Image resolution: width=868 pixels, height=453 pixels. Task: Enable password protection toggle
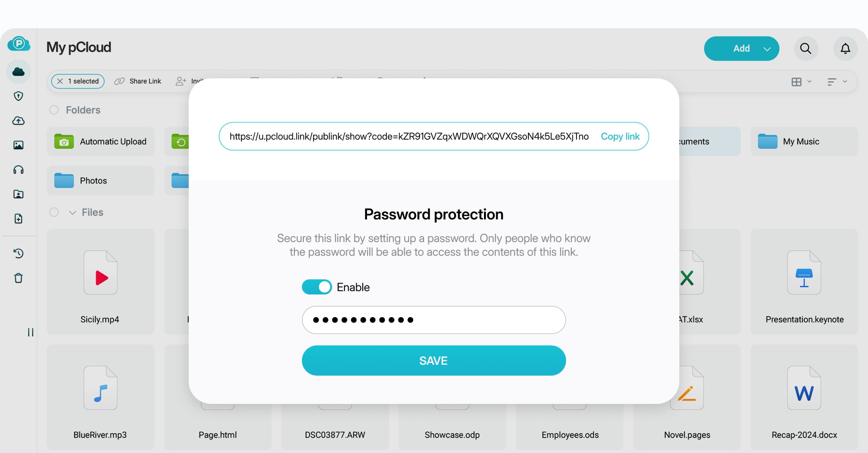coord(317,286)
